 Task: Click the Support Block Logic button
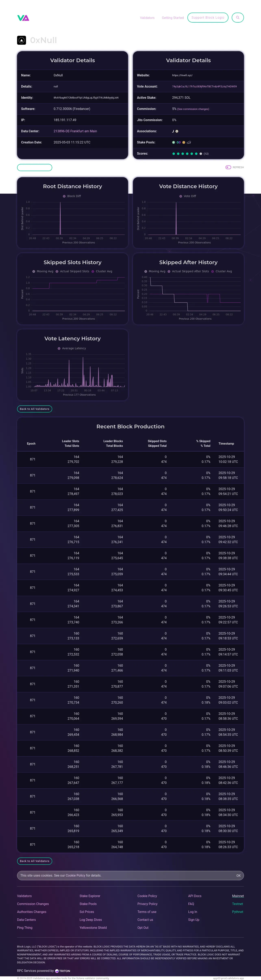(208, 17)
